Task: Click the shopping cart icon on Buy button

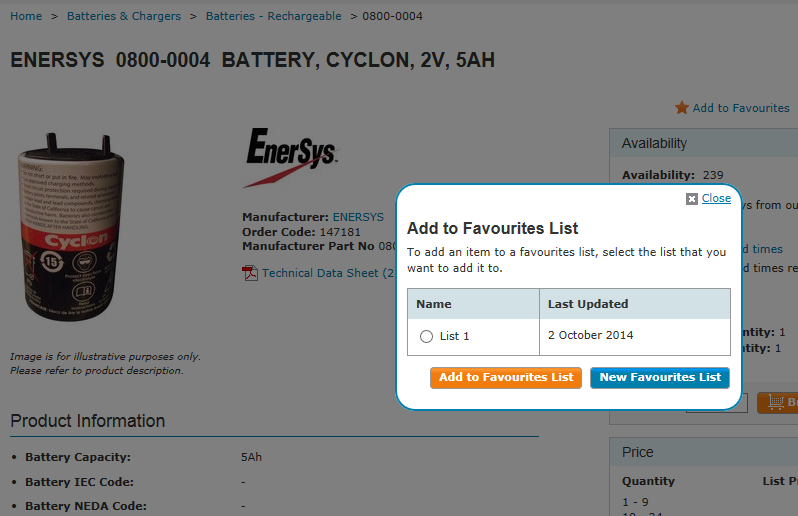Action: point(776,403)
